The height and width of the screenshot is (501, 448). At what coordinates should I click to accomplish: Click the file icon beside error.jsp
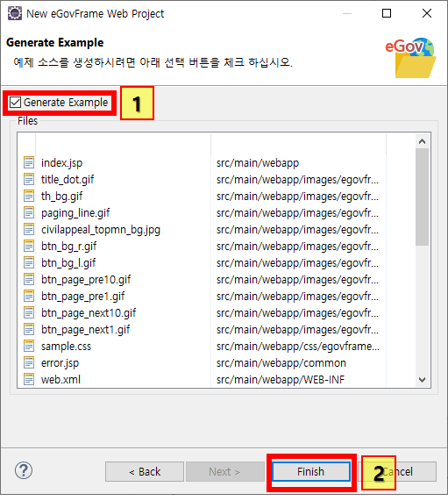[x=29, y=362]
